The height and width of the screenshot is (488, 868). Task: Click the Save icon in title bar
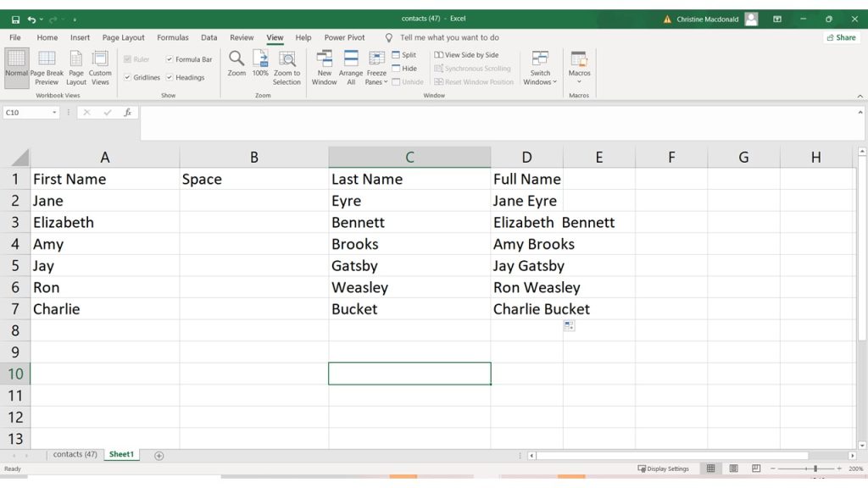pyautogui.click(x=15, y=19)
